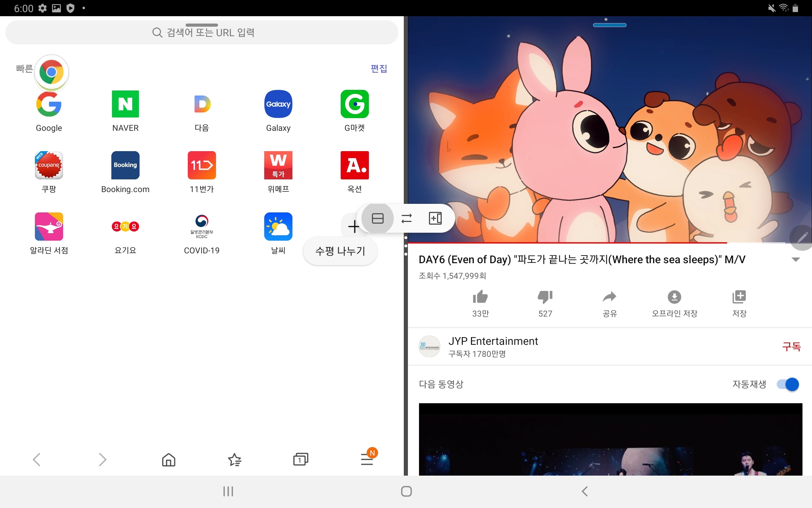This screenshot has width=812, height=508.
Task: Click the 검색어 또는 URL 입력 field
Action: (x=202, y=33)
